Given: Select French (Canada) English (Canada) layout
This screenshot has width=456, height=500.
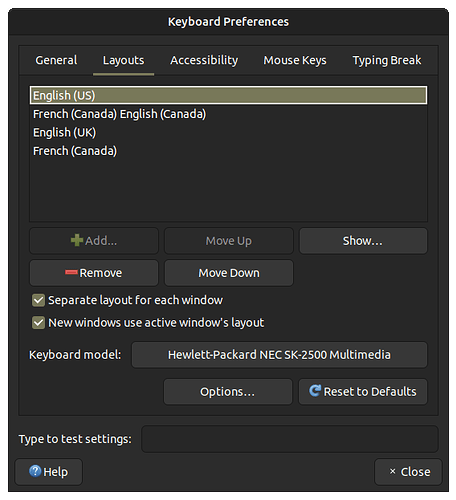Looking at the screenshot, I should (228, 114).
